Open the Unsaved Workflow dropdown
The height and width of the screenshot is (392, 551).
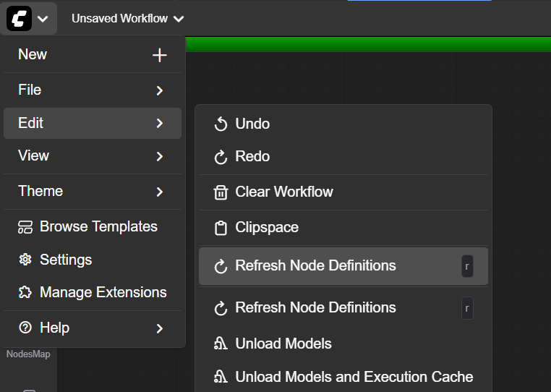[127, 19]
